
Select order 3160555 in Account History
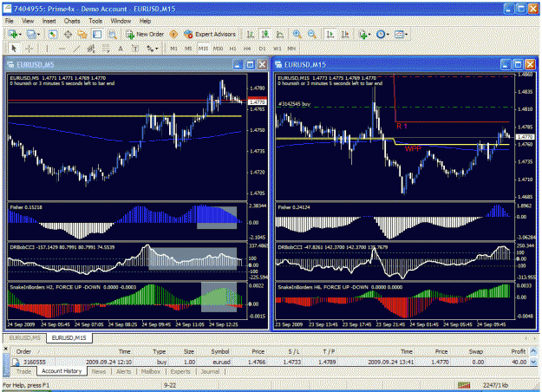point(270,362)
